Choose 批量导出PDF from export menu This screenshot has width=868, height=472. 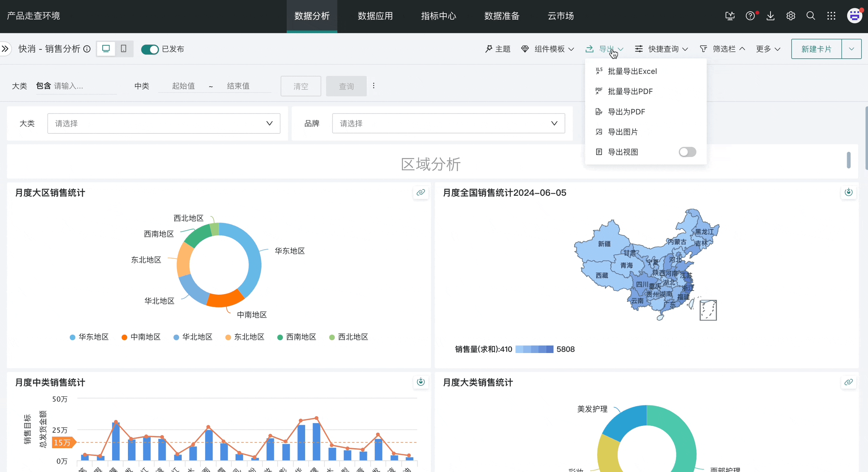click(x=646, y=91)
